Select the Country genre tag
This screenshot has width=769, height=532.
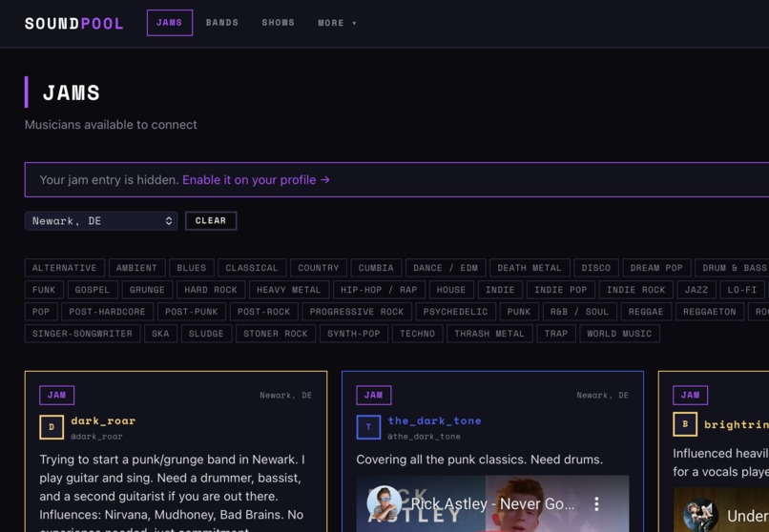319,268
